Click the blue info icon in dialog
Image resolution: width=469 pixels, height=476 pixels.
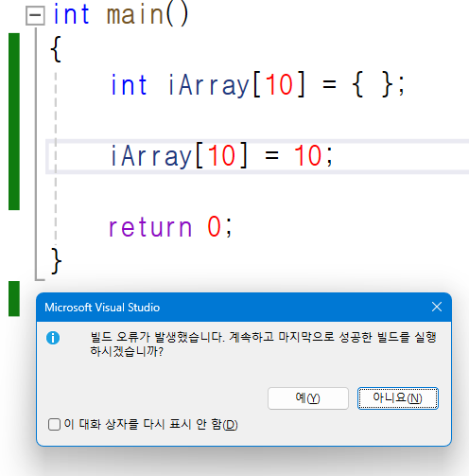pos(53,338)
